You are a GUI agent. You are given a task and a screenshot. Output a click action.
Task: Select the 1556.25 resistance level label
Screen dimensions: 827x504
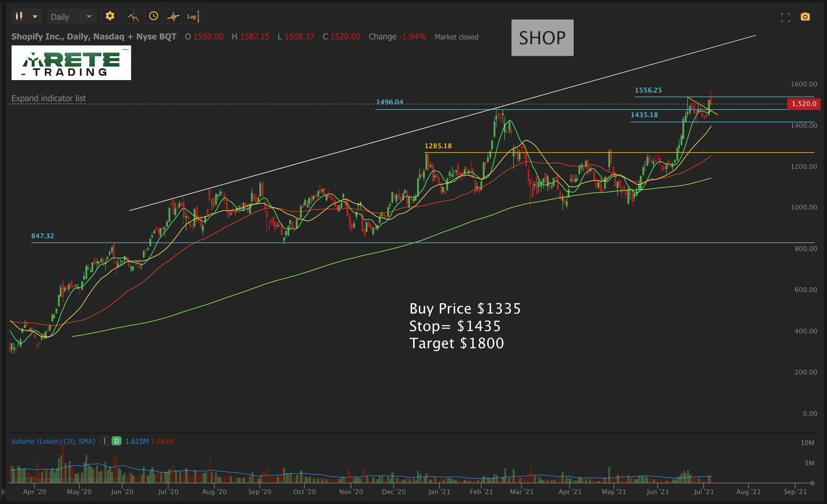click(x=648, y=90)
